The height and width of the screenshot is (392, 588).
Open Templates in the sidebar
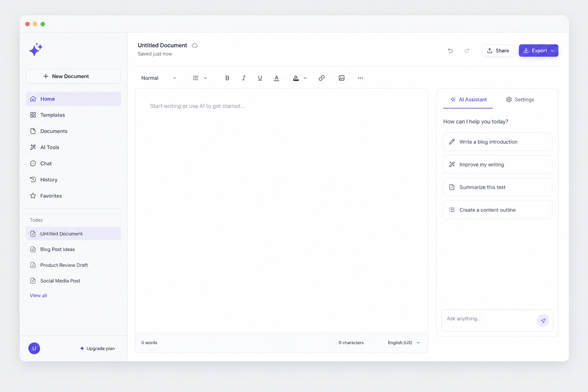point(73,115)
